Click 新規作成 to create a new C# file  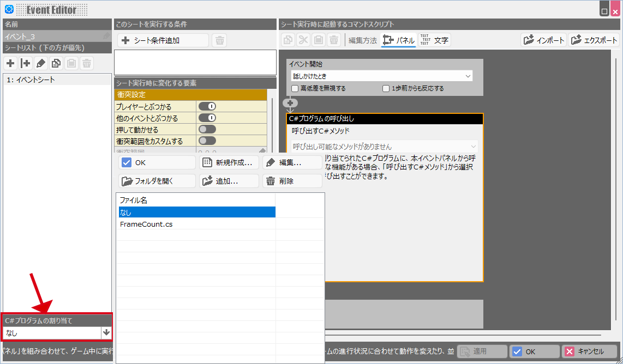pos(228,162)
